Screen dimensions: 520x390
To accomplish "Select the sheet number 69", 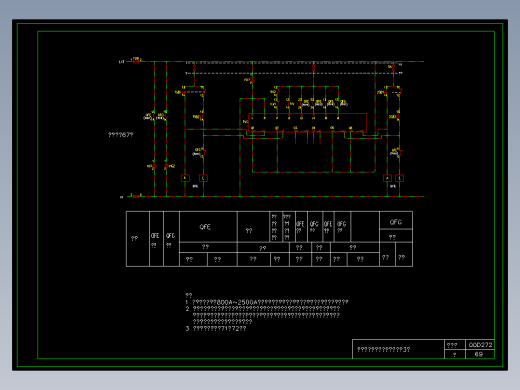I will click(x=479, y=354).
